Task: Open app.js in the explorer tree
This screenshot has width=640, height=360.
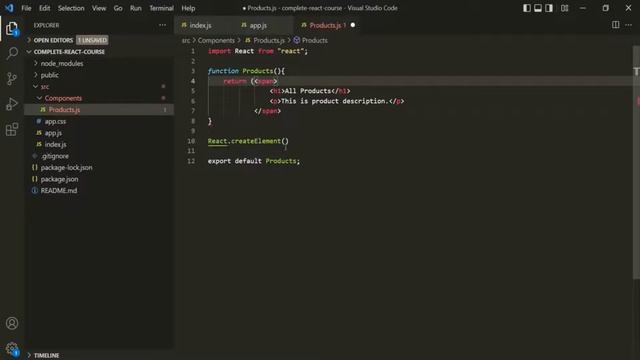Action: [53, 133]
